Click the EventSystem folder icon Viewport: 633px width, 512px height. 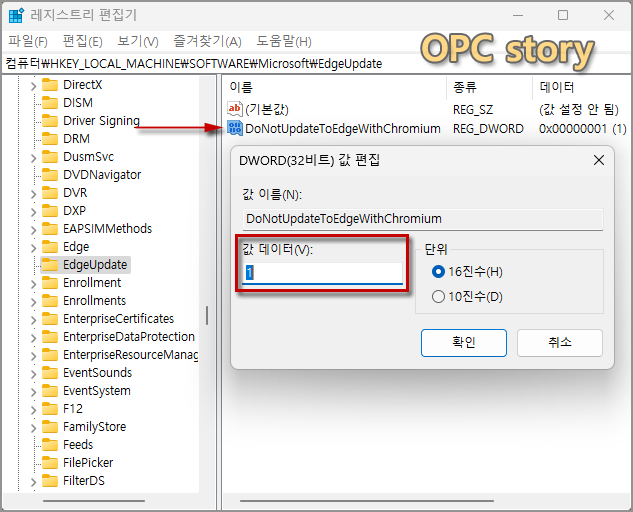pos(50,391)
